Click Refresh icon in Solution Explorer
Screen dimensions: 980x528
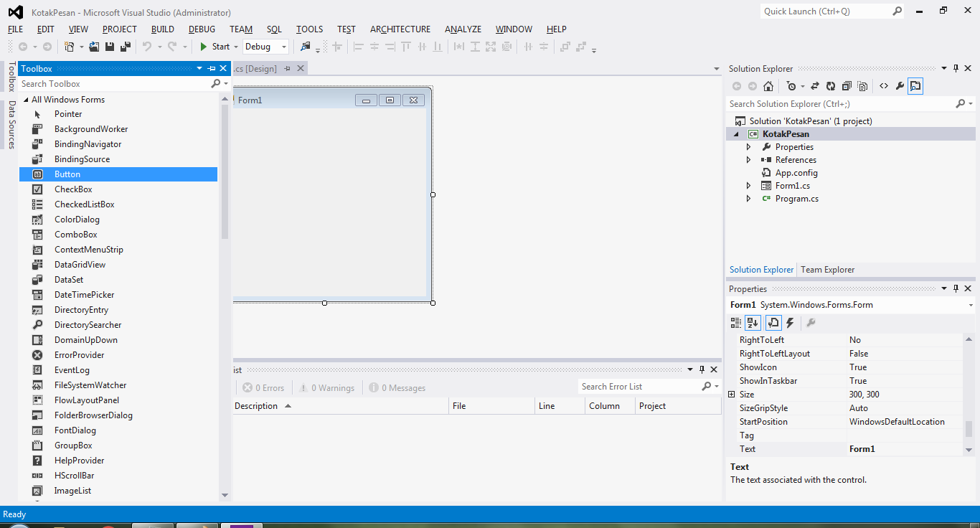point(831,86)
